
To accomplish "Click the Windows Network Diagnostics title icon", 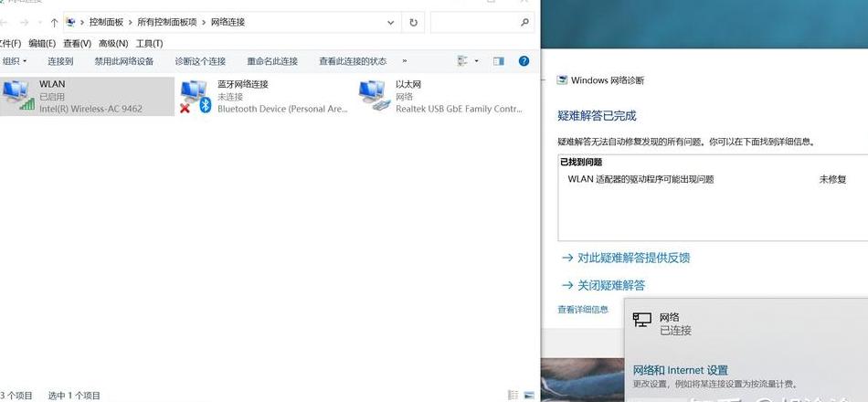I will tap(561, 80).
